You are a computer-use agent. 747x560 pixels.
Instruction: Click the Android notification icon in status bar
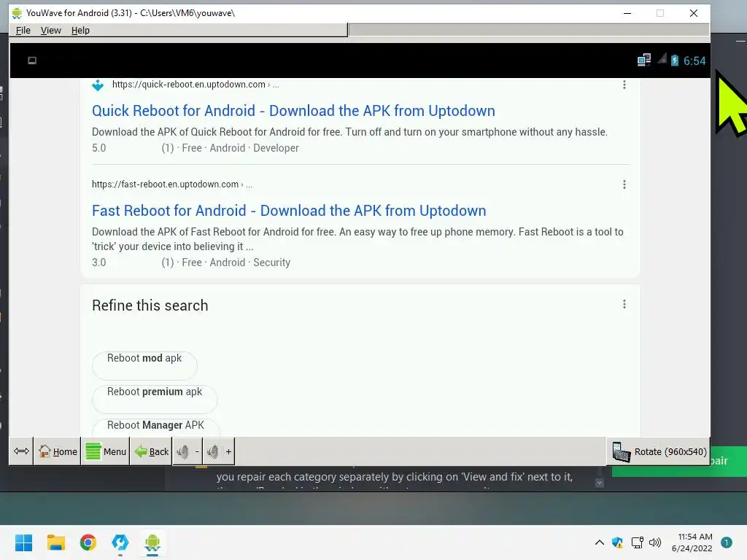click(x=32, y=61)
